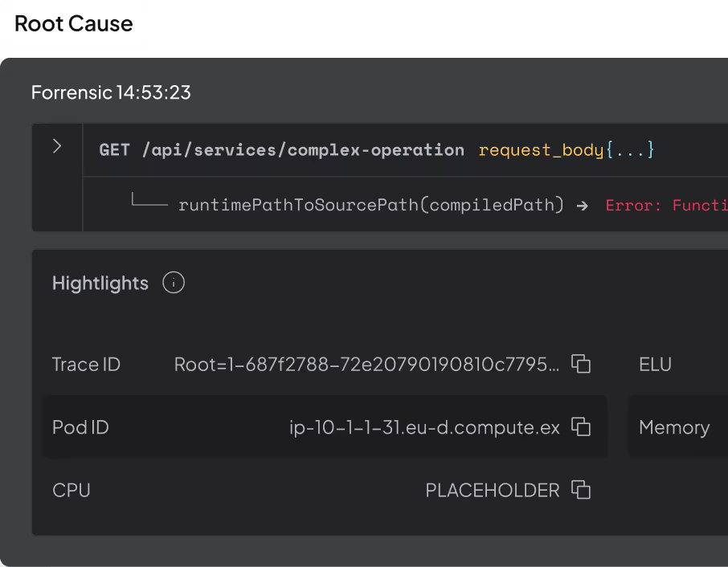Copy the Pod ID value
This screenshot has width=728, height=567.
point(580,427)
